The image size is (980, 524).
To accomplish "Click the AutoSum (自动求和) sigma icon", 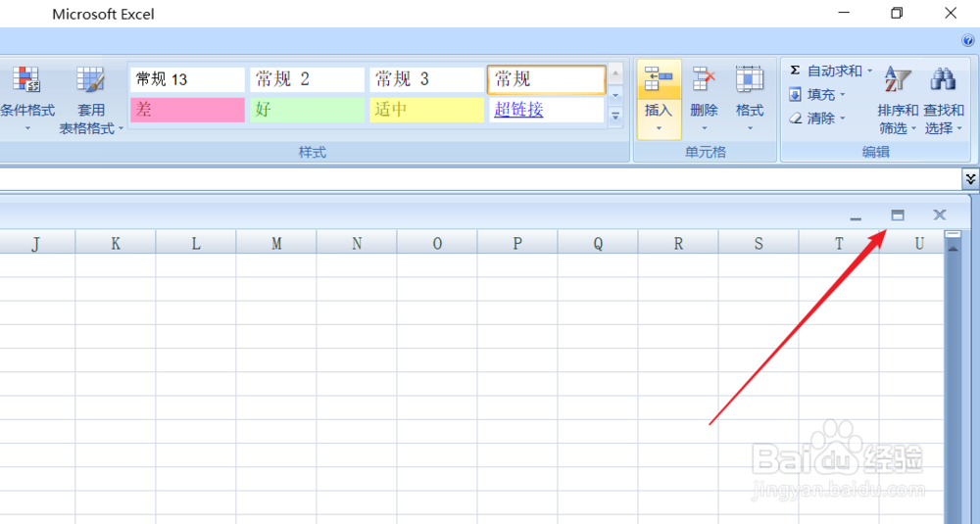I will 795,71.
